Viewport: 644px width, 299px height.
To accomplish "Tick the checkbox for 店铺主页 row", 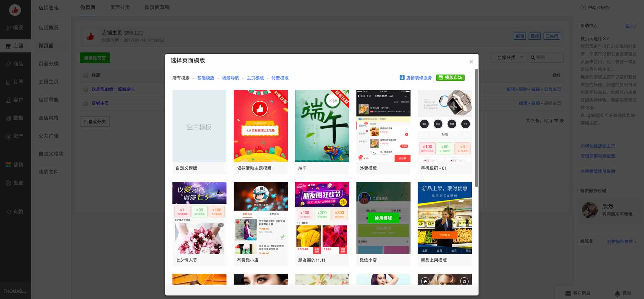I will [x=86, y=103].
